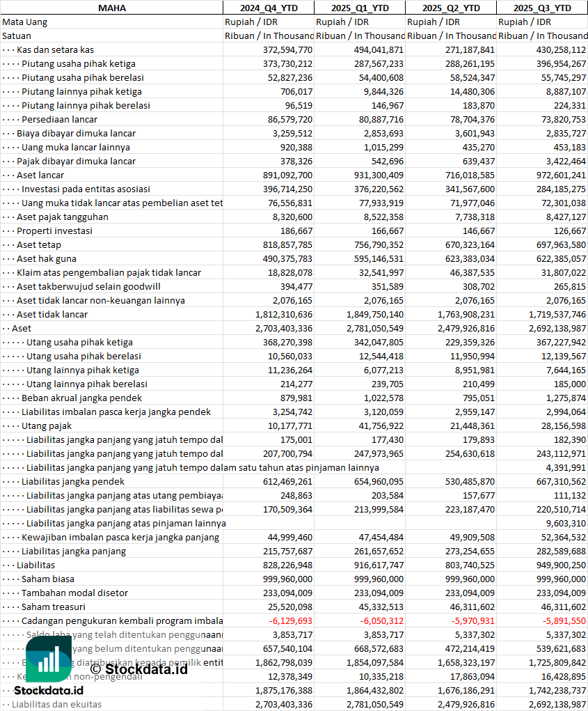Select the total Aset row label
The width and height of the screenshot is (588, 711).
[22, 329]
